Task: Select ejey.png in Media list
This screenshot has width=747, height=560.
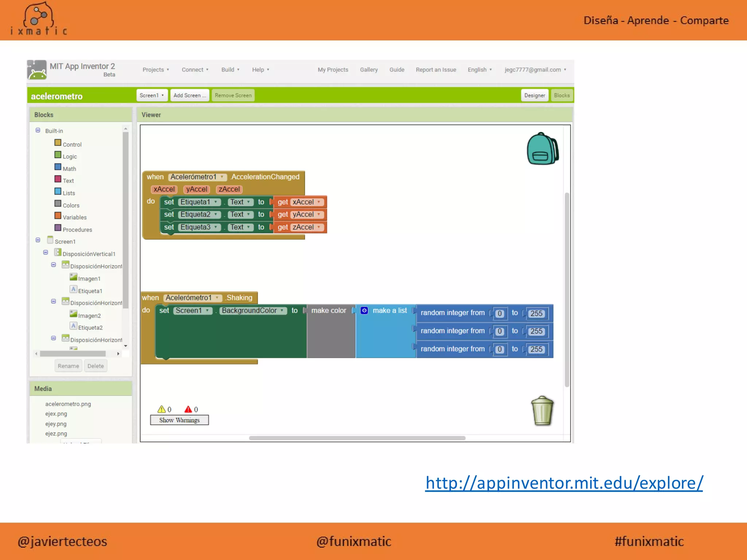Action: [56, 424]
